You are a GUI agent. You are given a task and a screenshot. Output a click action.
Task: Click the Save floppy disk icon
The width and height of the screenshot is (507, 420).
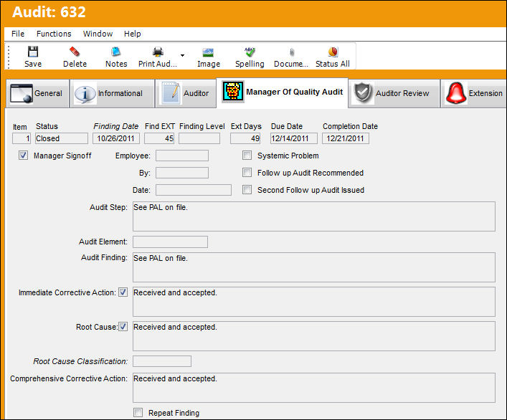(x=33, y=52)
